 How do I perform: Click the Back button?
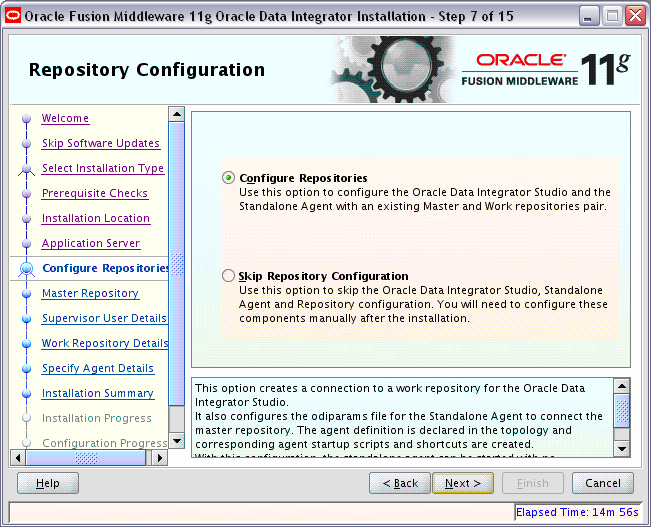(400, 483)
